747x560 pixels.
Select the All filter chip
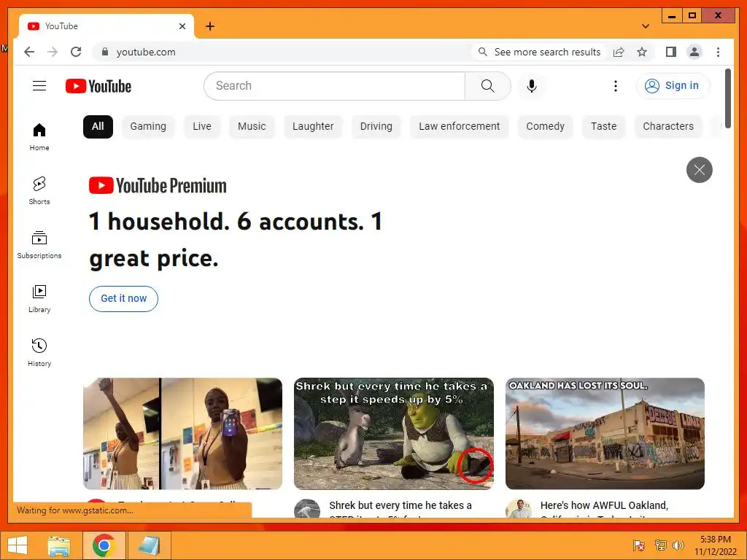98,127
